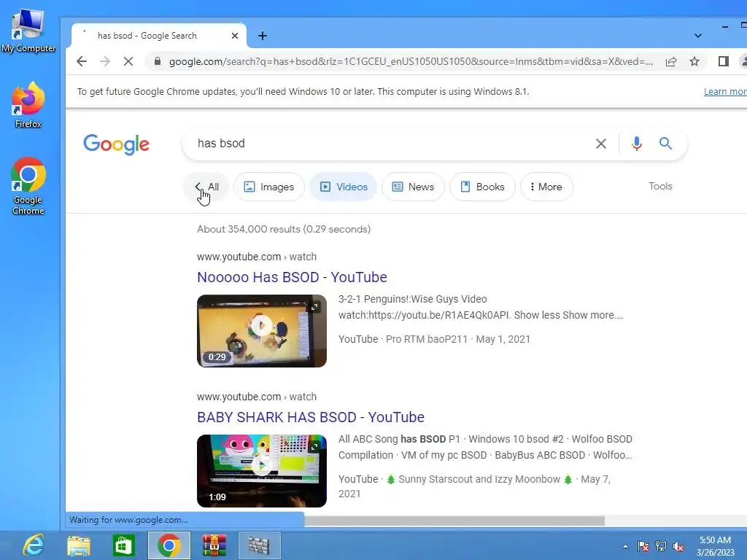747x560 pixels.
Task: Click the magnifier search button
Action: click(x=665, y=144)
